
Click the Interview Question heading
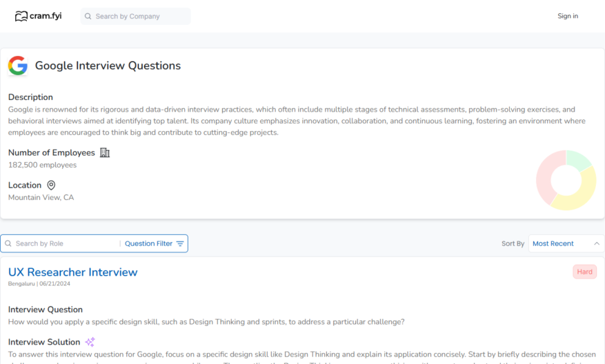point(45,310)
